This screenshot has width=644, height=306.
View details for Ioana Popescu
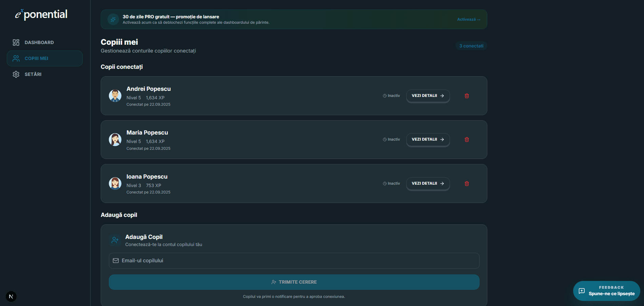tap(428, 184)
